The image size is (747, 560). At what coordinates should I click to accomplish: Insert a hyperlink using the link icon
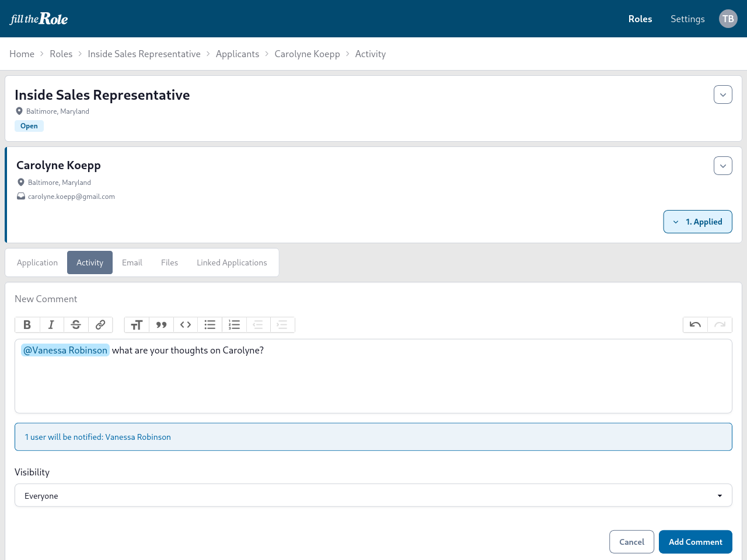pyautogui.click(x=100, y=324)
